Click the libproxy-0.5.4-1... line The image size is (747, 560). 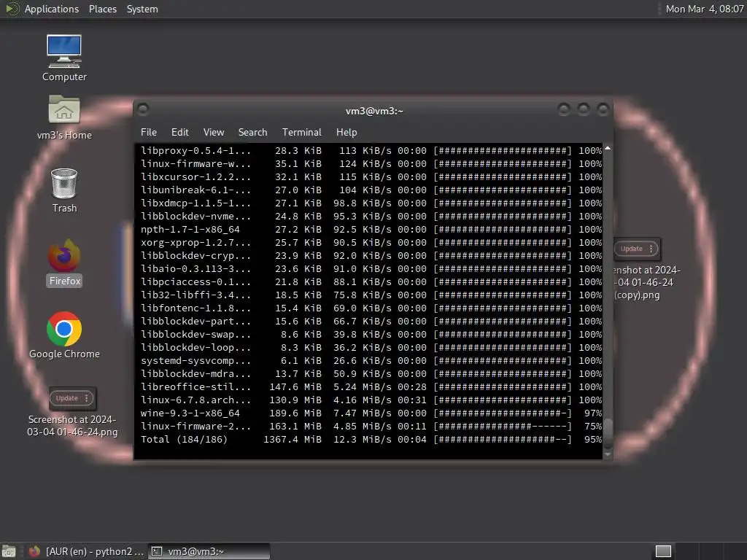tap(371, 150)
